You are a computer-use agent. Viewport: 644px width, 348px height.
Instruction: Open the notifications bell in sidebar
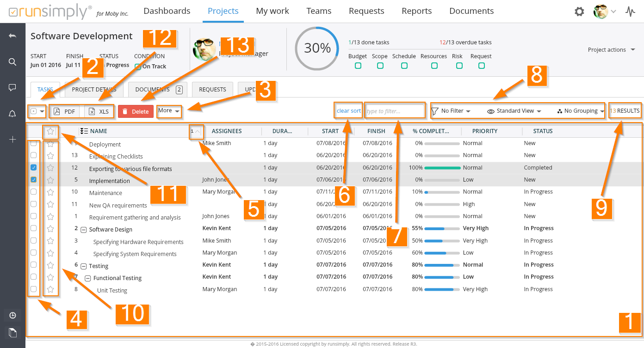pyautogui.click(x=12, y=114)
